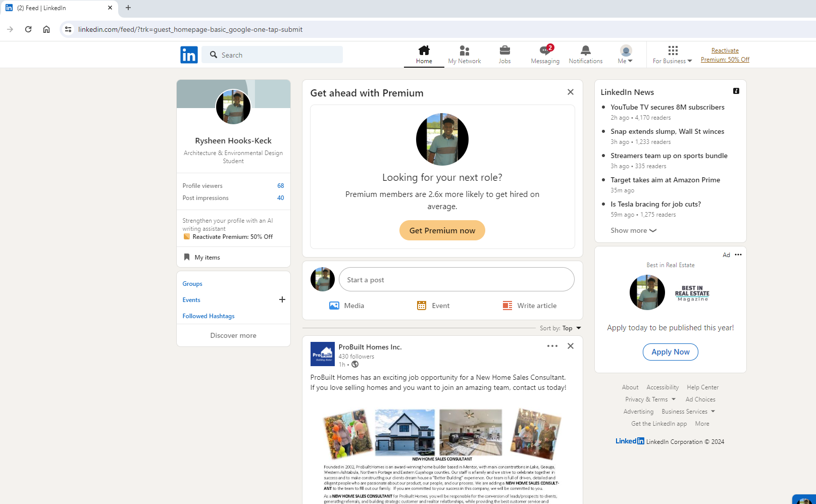Click the post visibility globe icon
816x504 pixels.
pyautogui.click(x=355, y=365)
